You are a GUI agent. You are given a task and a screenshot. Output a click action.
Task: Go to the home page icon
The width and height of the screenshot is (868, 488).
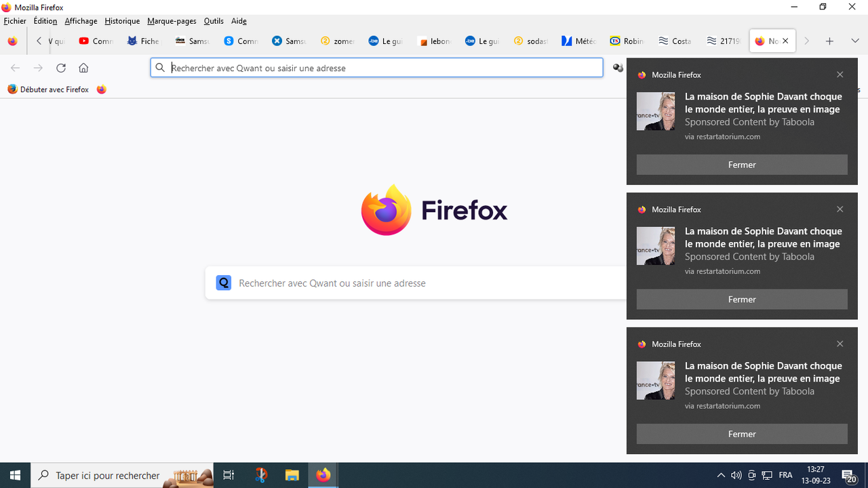83,68
